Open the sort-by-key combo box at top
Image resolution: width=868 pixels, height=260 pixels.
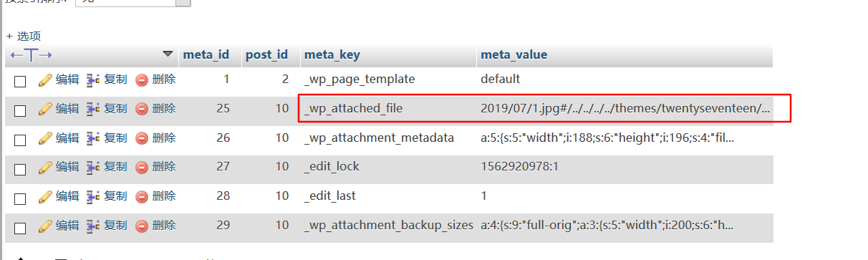point(133,2)
